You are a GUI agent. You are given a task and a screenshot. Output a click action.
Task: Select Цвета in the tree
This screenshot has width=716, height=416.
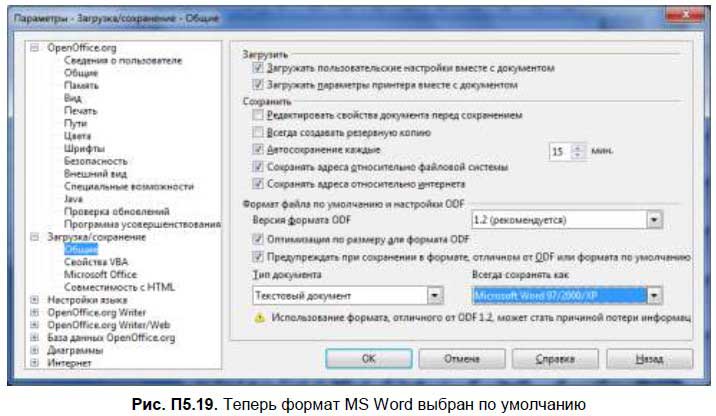click(77, 136)
